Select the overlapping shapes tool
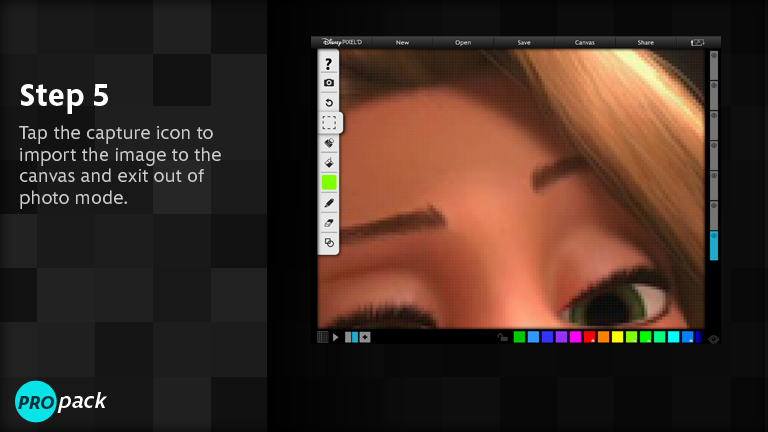This screenshot has width=768, height=432. (x=329, y=242)
